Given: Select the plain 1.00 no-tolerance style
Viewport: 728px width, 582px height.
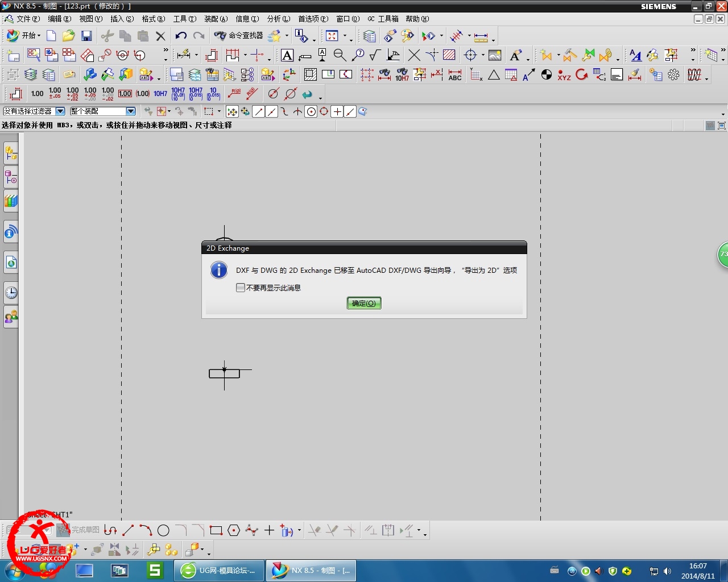Looking at the screenshot, I should (x=38, y=94).
